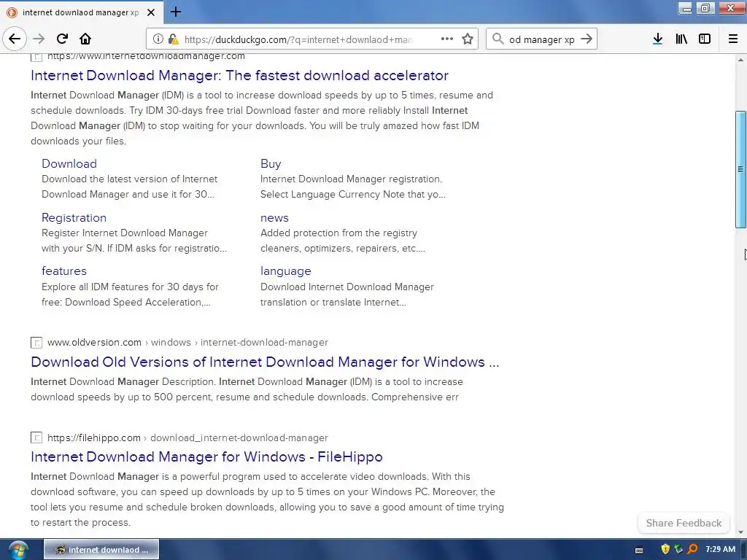Select the internet download manager tab

pyautogui.click(x=82, y=12)
